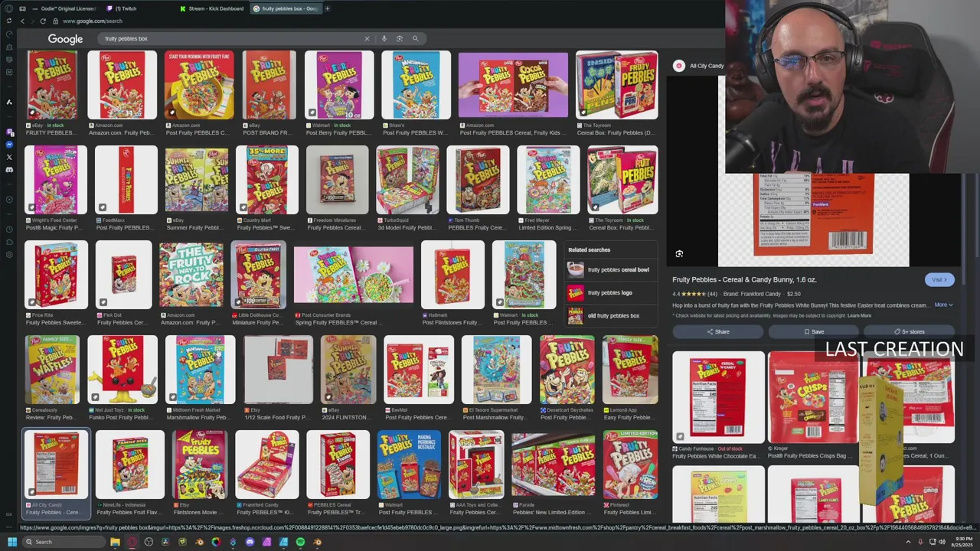980x551 pixels.
Task: Open Post Consumer Brands Spring Pebbles image
Action: [354, 275]
